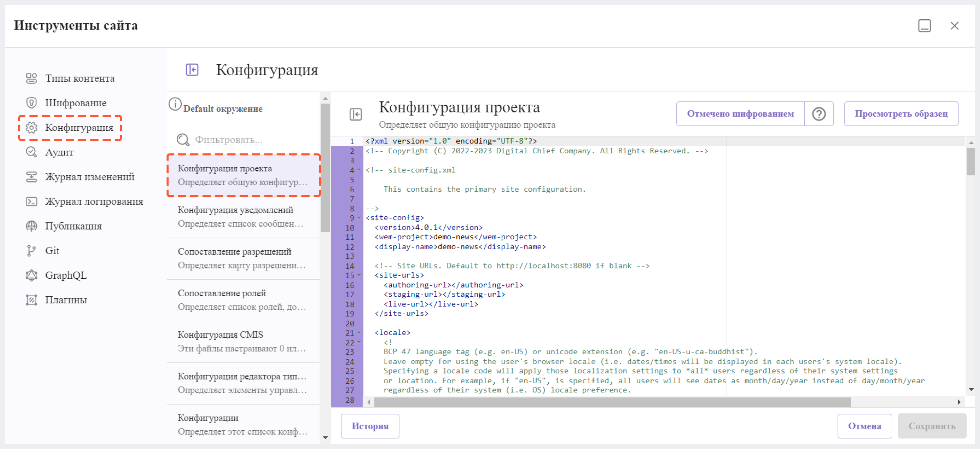Open Шифрование section
This screenshot has height=449, width=980.
coord(76,103)
